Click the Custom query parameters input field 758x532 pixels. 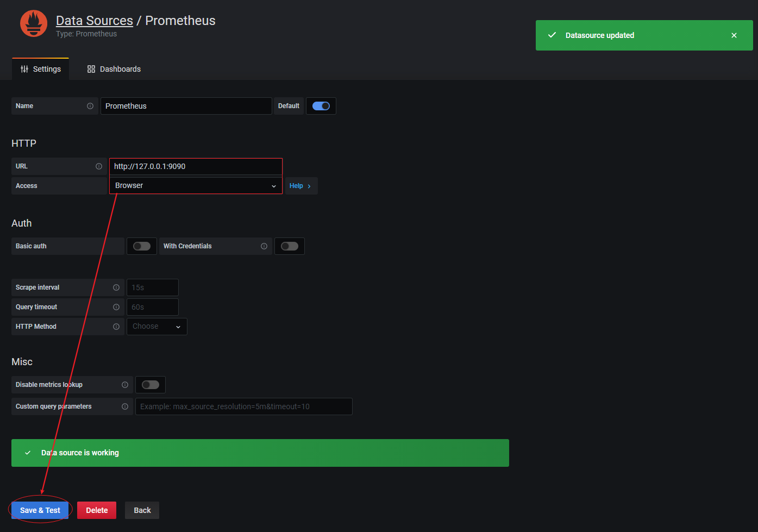pos(244,406)
